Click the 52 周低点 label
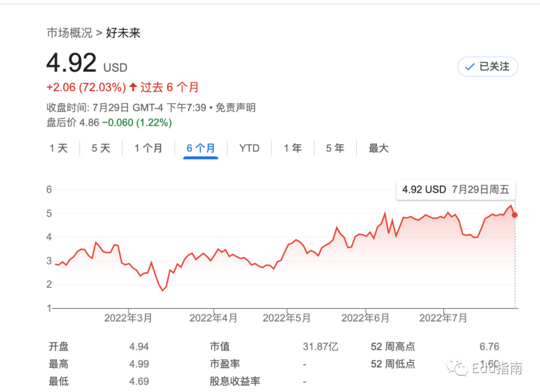540x392 pixels. tap(393, 364)
